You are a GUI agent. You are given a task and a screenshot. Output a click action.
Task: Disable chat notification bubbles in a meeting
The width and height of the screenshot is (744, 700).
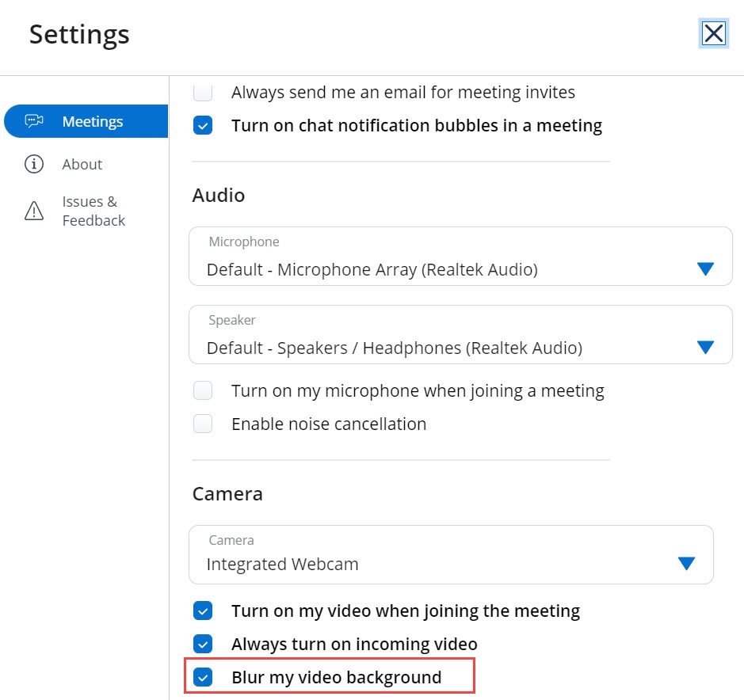tap(204, 126)
